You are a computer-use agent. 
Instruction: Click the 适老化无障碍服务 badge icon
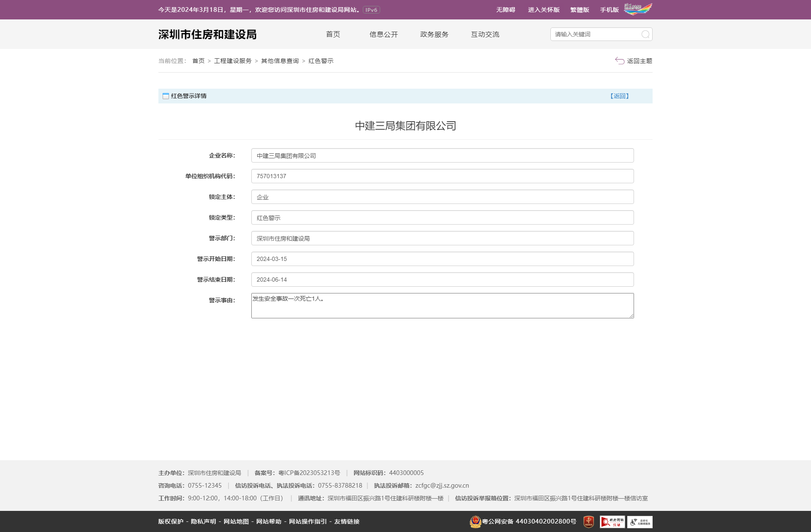click(x=640, y=522)
